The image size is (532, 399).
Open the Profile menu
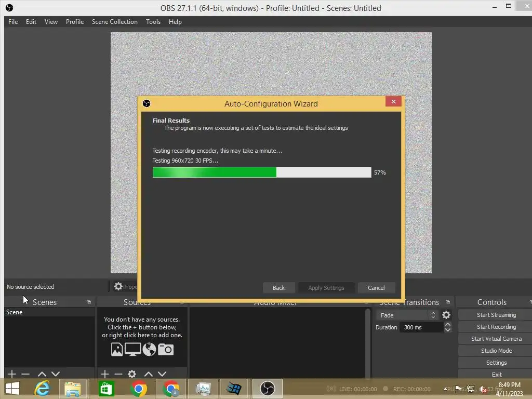point(75,22)
